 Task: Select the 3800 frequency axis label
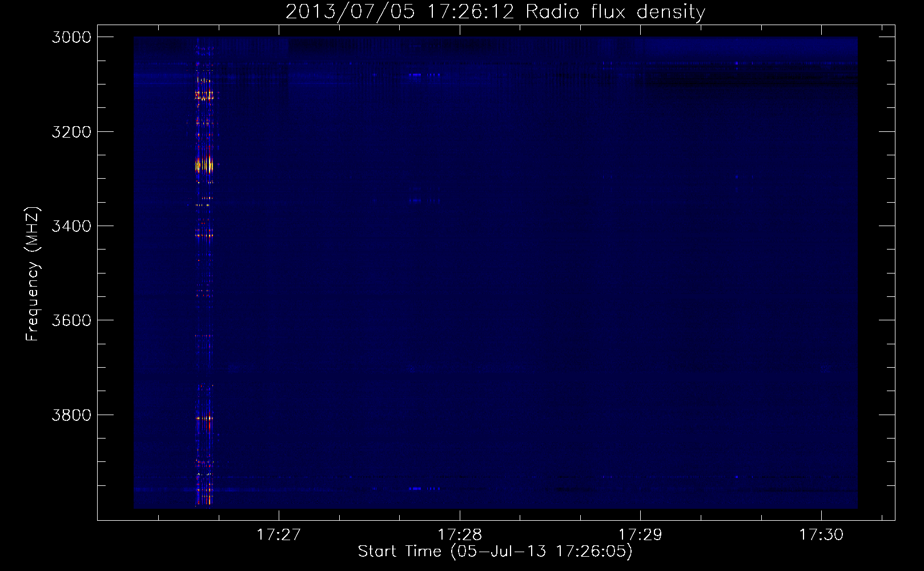(x=71, y=415)
